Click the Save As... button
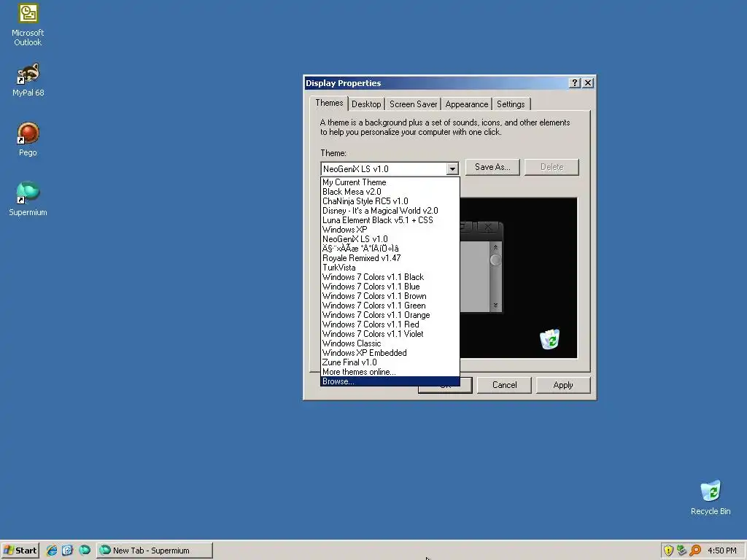Image resolution: width=747 pixels, height=560 pixels. 492,167
